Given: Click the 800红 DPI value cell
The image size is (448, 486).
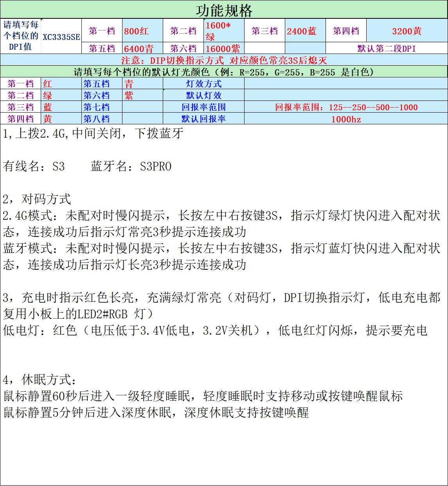Looking at the screenshot, I should 142,30.
